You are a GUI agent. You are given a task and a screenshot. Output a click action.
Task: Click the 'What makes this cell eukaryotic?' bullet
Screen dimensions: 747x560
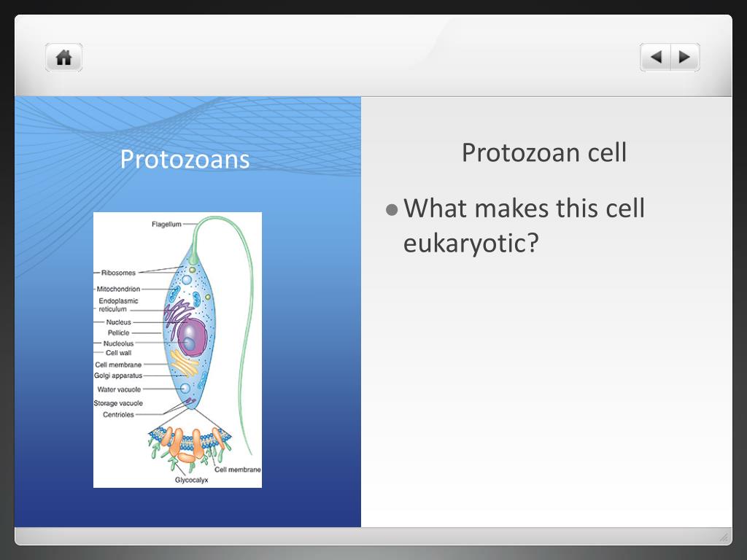(x=524, y=226)
